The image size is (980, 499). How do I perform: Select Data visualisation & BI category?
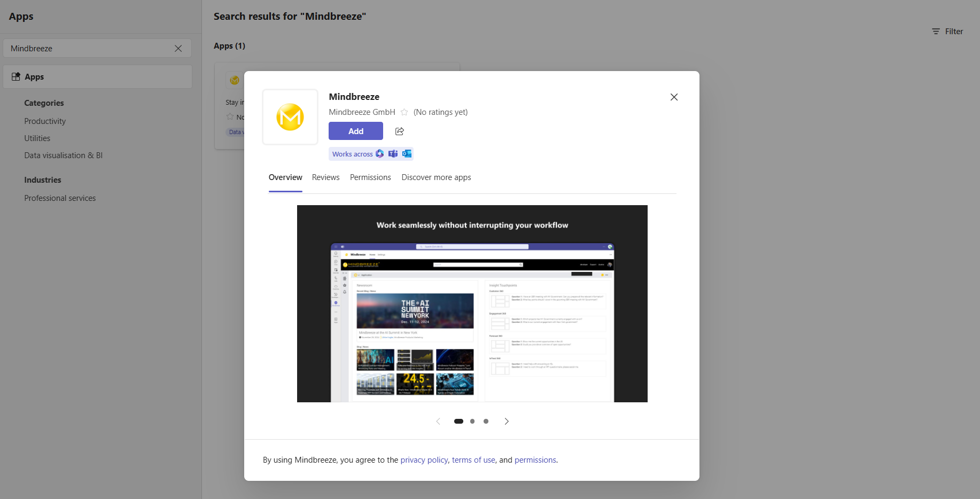click(x=64, y=155)
